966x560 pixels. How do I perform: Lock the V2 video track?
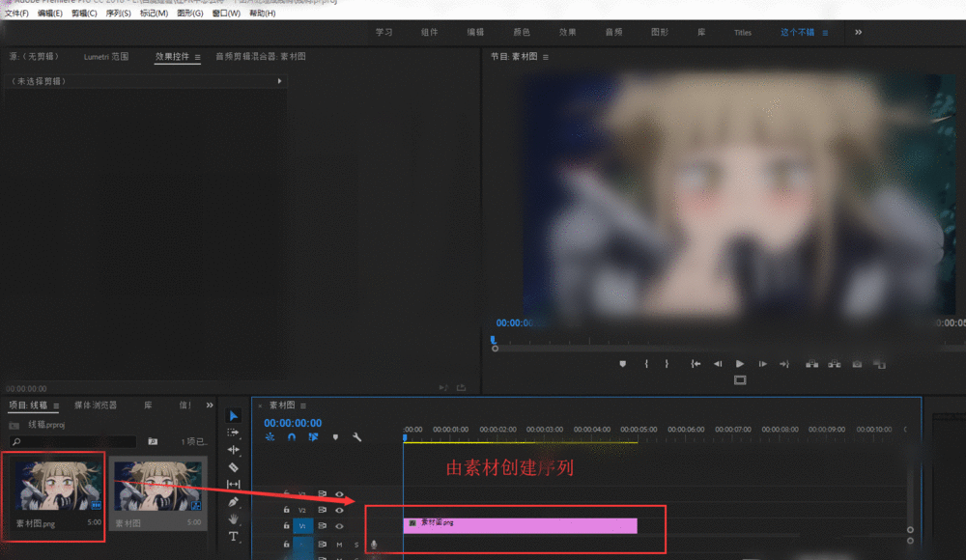(285, 510)
